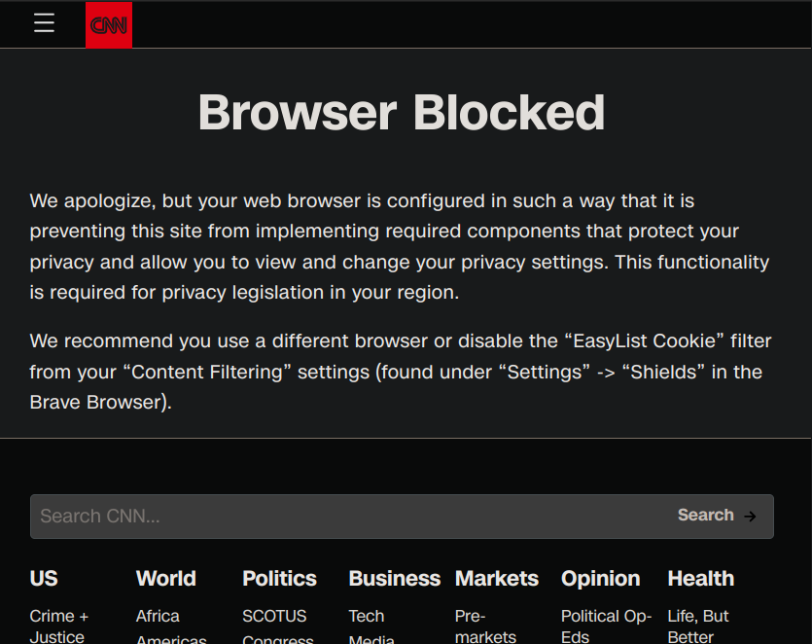Screen dimensions: 812x644
Task: Select the Politics section heading
Action: click(279, 579)
